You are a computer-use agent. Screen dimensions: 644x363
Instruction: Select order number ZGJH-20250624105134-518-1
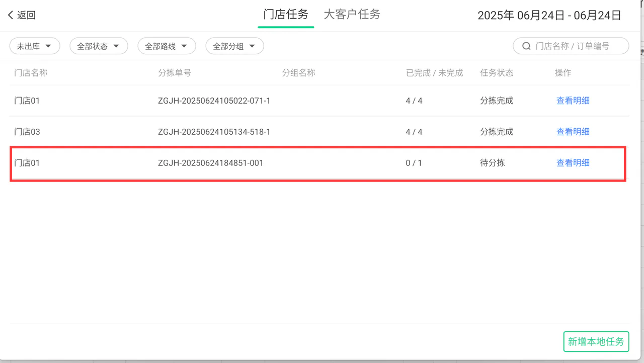pos(214,132)
